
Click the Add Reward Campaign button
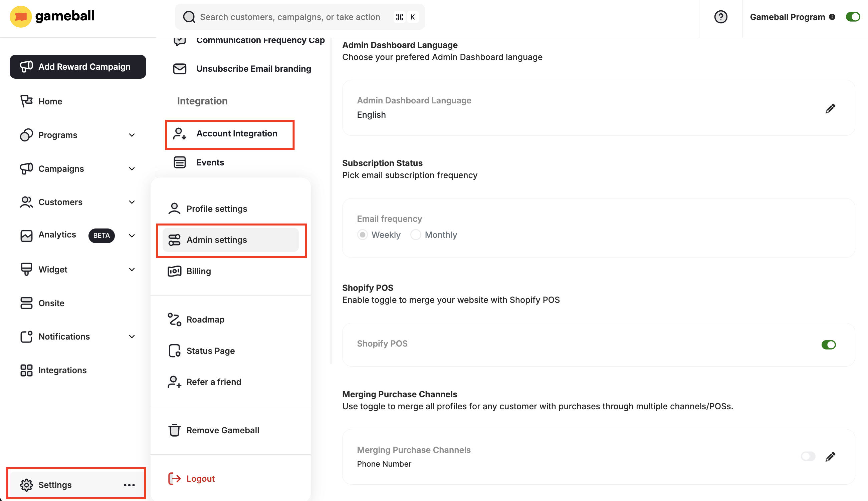(78, 66)
